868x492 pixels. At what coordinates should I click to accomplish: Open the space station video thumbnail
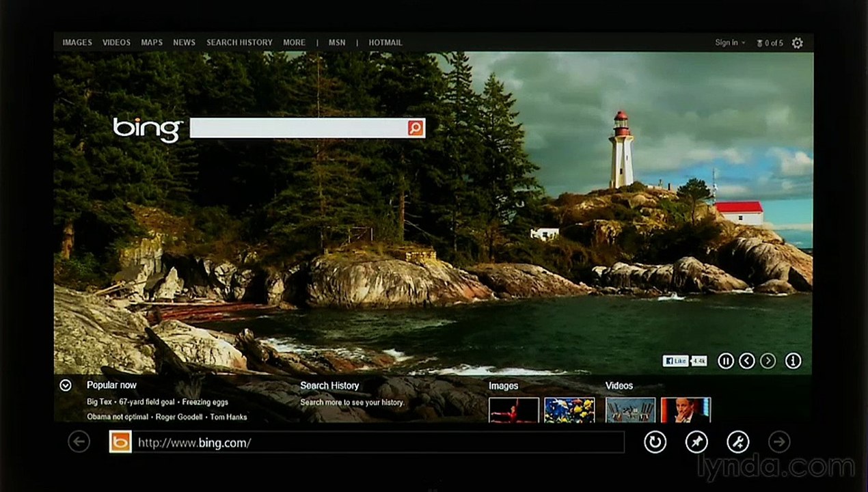point(630,410)
